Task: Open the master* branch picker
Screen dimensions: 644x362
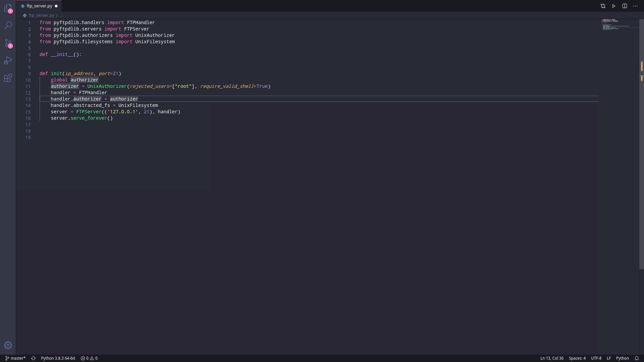Action: tap(15, 358)
